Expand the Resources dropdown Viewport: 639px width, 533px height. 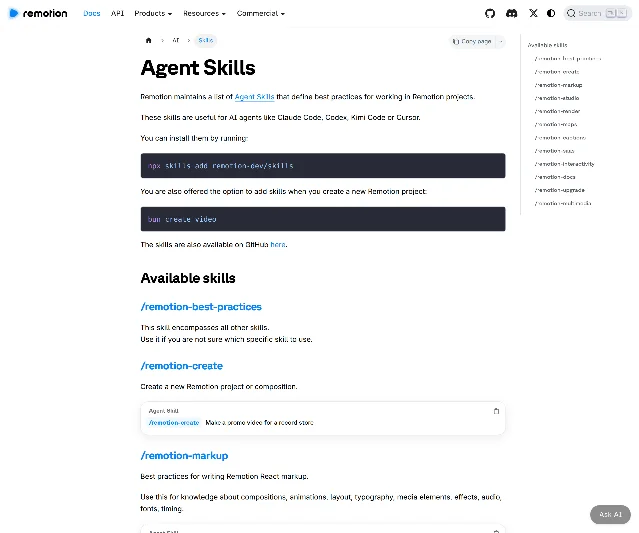[204, 13]
